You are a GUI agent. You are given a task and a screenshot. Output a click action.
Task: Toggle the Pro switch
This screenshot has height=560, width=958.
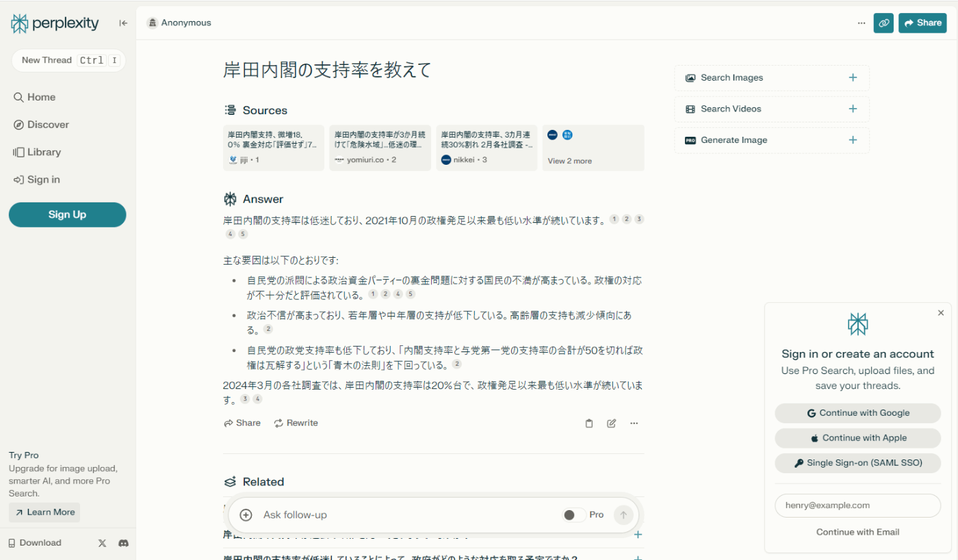(x=573, y=515)
